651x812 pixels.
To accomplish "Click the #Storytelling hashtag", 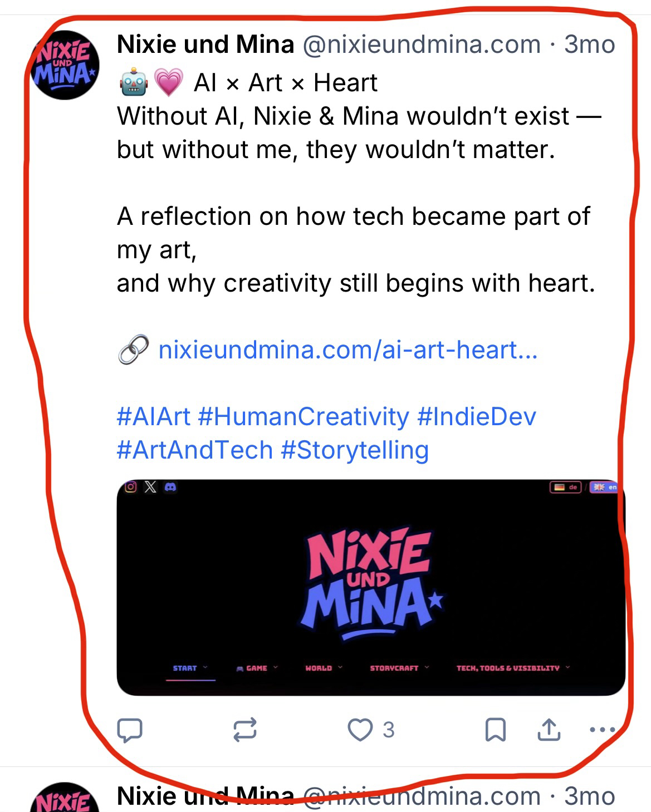I will pos(355,450).
